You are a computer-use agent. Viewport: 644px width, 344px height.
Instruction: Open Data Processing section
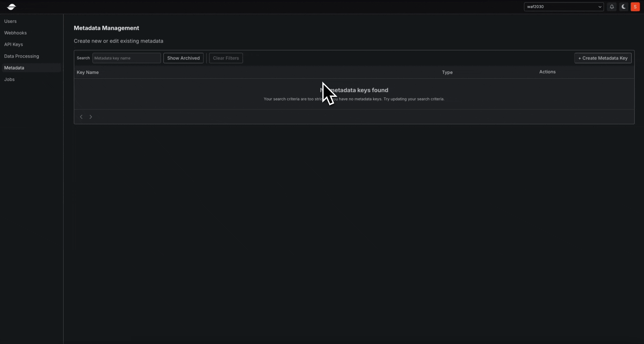22,56
